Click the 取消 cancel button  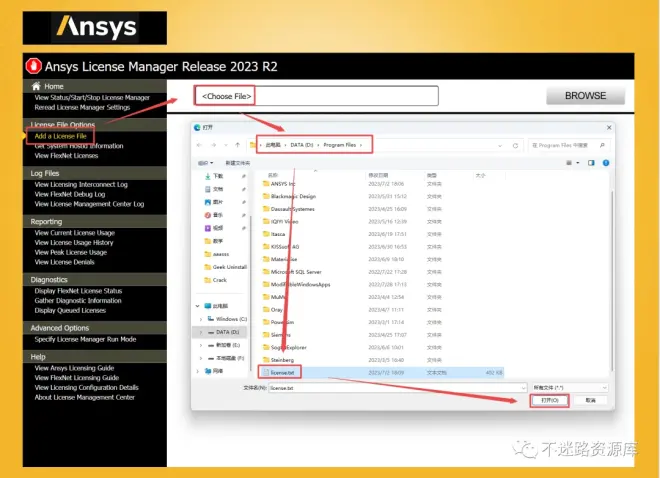[591, 400]
